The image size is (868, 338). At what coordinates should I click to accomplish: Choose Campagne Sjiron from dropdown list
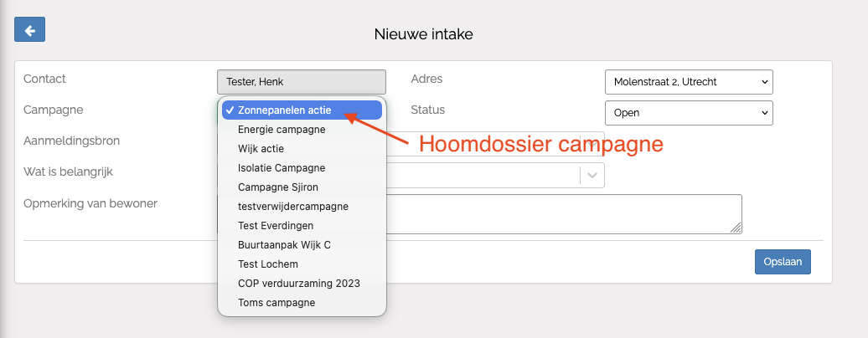[x=278, y=187]
